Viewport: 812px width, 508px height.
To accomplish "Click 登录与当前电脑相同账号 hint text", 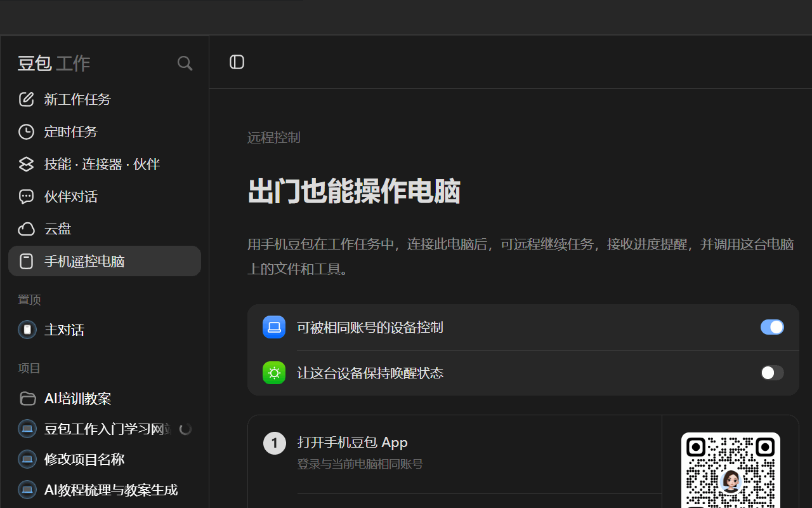I will tap(360, 464).
